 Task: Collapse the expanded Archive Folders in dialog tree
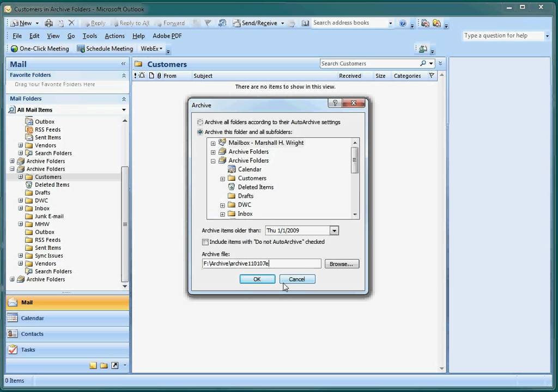tap(213, 161)
